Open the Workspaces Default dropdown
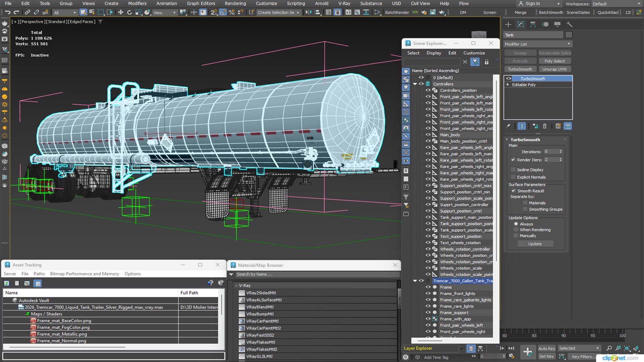 tap(616, 4)
